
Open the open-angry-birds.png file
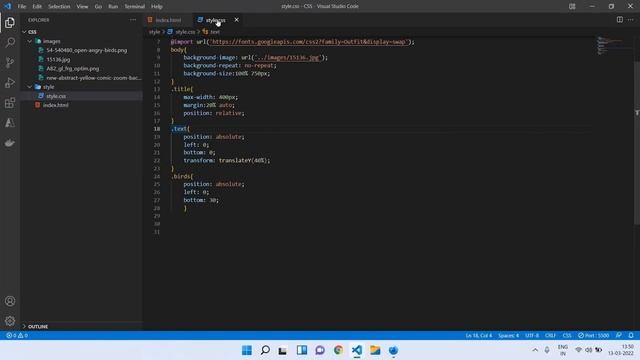click(87, 50)
